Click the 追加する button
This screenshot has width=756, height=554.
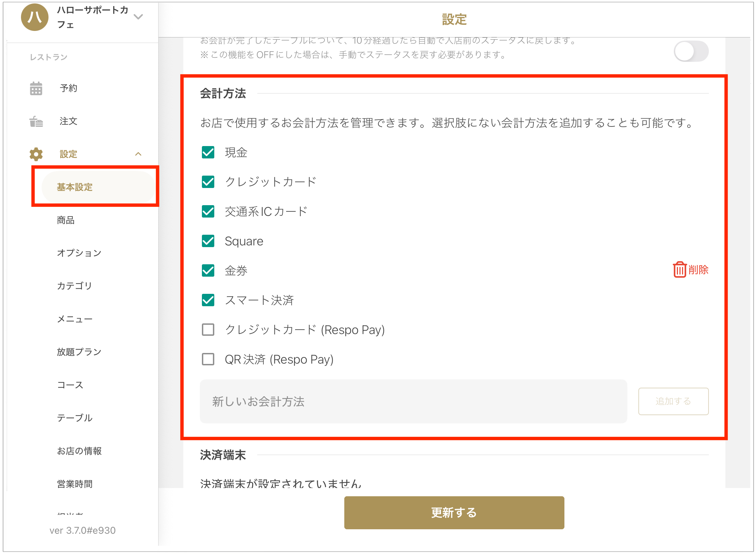(x=673, y=401)
